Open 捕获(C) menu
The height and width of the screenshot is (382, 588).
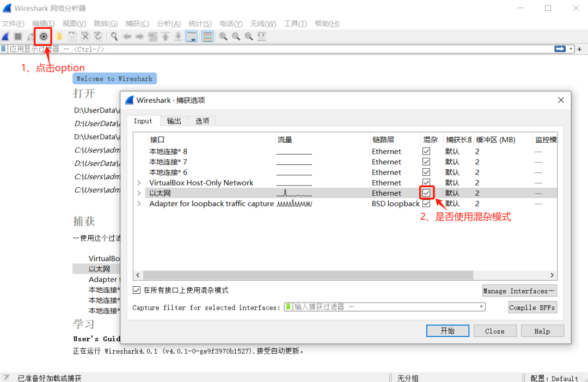(137, 23)
